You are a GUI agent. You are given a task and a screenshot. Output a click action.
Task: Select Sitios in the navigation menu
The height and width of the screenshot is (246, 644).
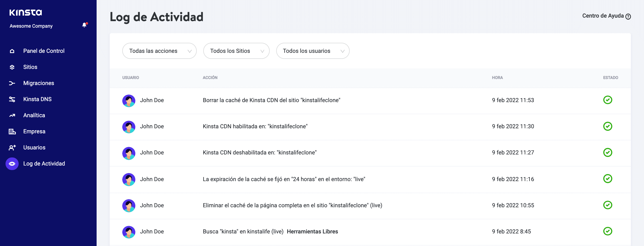pos(30,67)
